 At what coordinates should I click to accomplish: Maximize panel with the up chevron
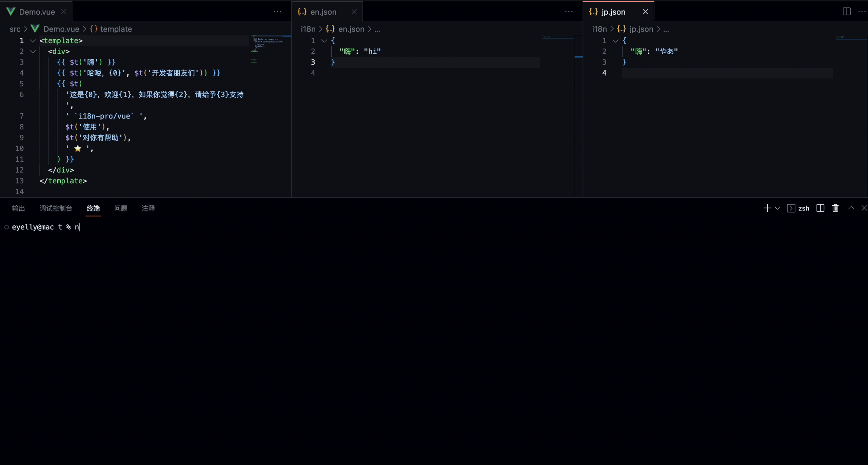[851, 208]
